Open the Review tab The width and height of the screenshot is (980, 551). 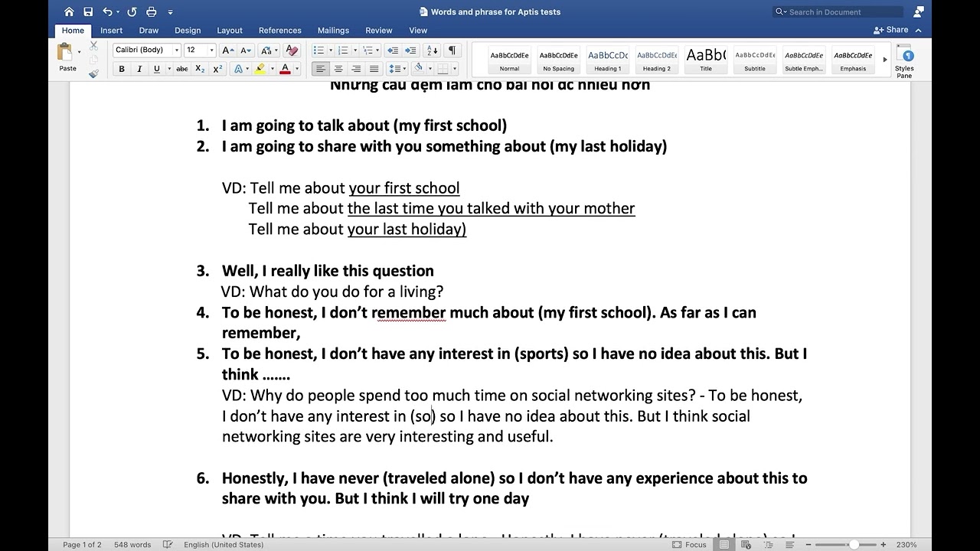point(378,31)
